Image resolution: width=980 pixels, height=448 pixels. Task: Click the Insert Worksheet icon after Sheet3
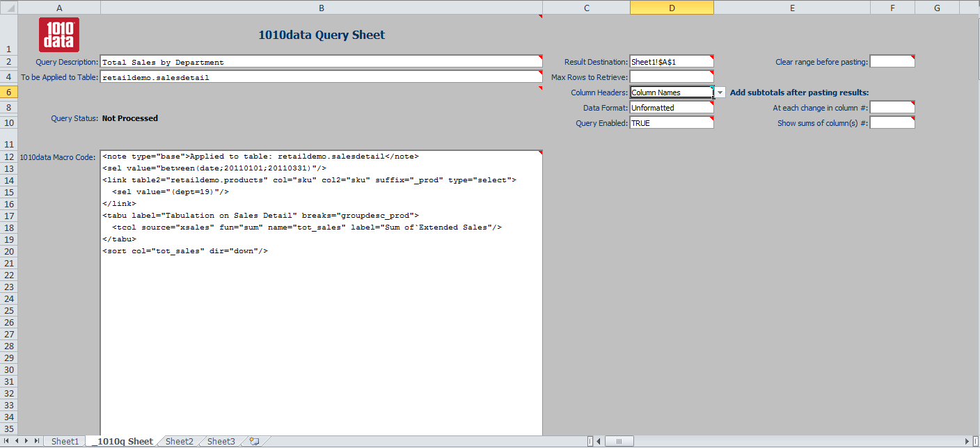coord(254,441)
